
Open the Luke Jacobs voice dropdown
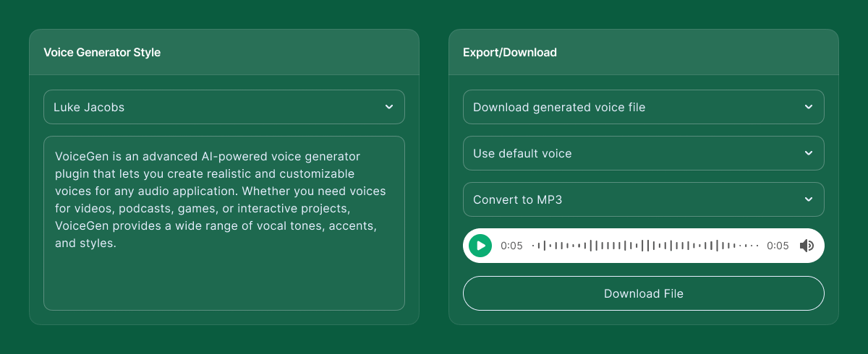[217, 107]
